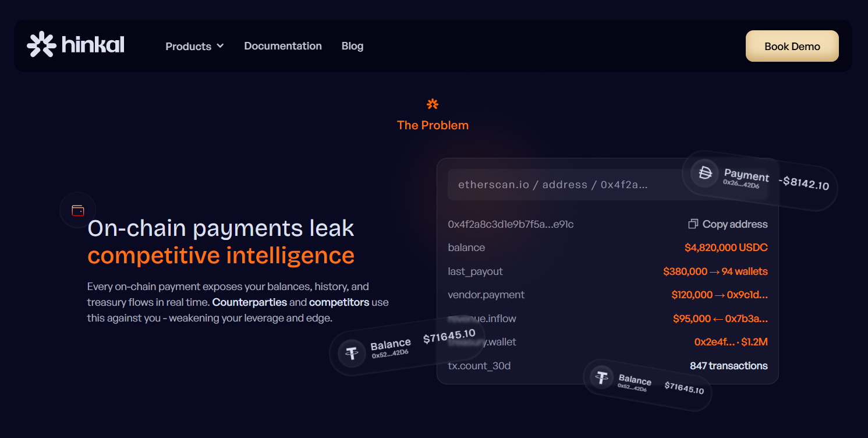Open the Documentation page
Image resolution: width=868 pixels, height=438 pixels.
pyautogui.click(x=283, y=46)
